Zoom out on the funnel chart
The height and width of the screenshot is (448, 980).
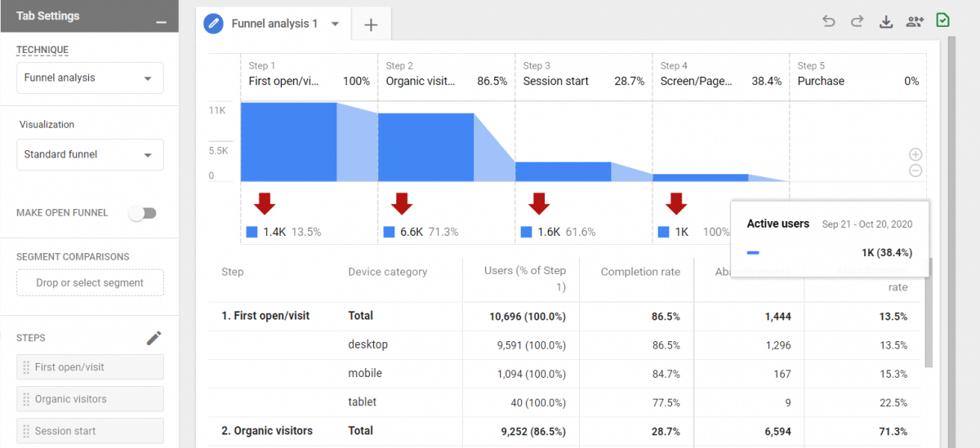click(915, 171)
